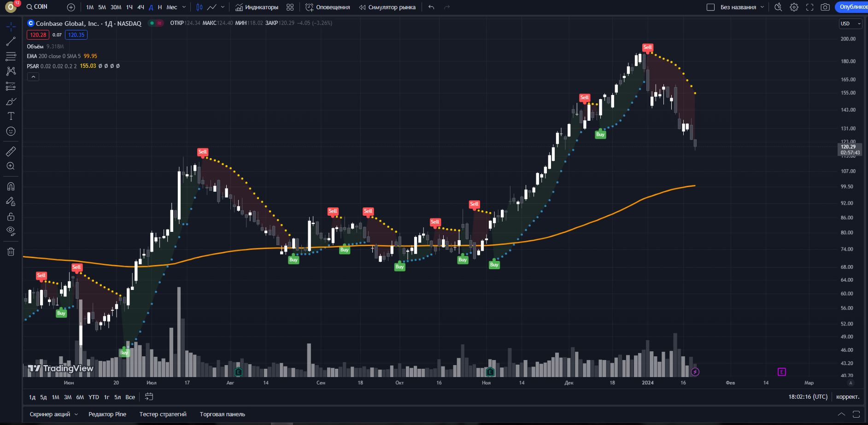Image resolution: width=868 pixels, height=425 pixels.
Task: Open the USD currency dropdown
Action: coord(850,24)
